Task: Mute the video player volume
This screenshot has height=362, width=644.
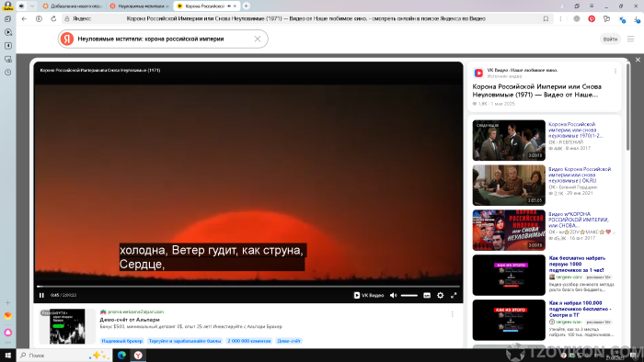Action: (394, 295)
